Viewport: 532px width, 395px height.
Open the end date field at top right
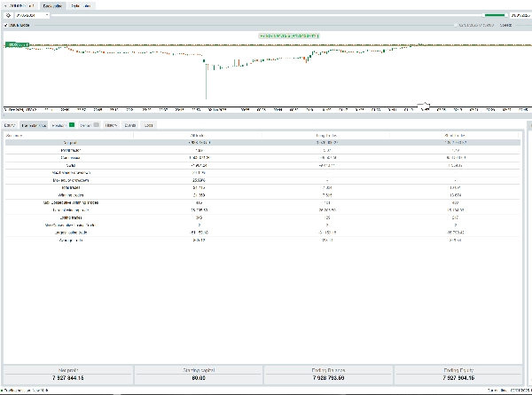click(x=519, y=16)
